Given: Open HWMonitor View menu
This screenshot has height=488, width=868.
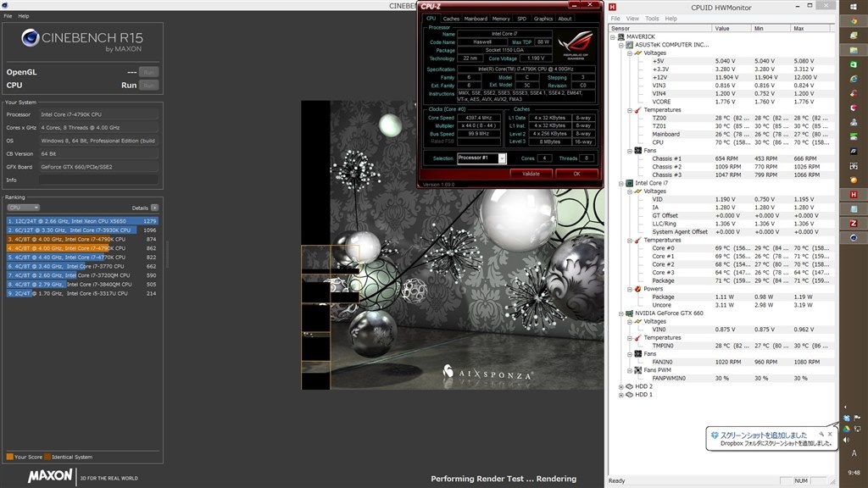Looking at the screenshot, I should click(x=632, y=19).
